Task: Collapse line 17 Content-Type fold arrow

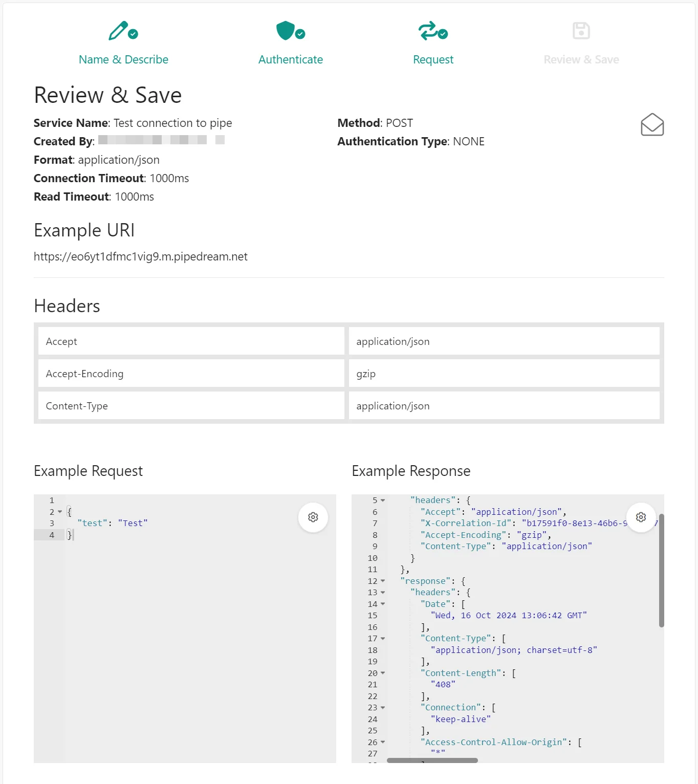Action: 383,638
